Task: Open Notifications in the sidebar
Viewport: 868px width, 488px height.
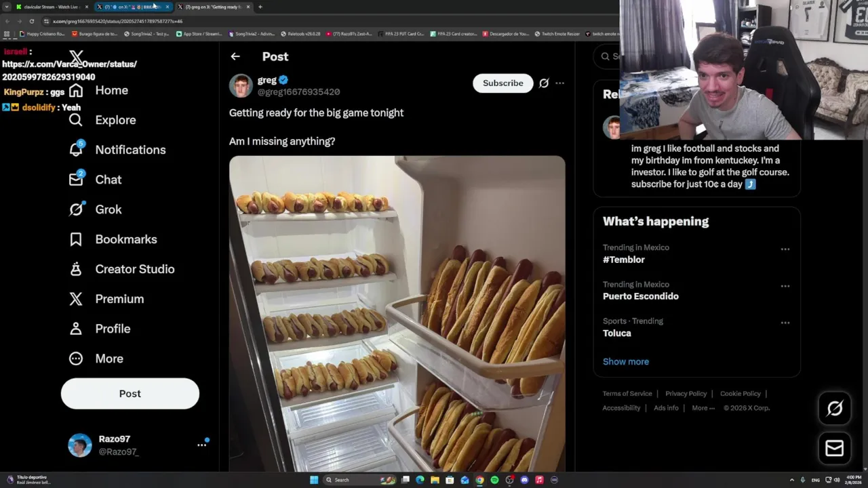Action: tap(117, 150)
